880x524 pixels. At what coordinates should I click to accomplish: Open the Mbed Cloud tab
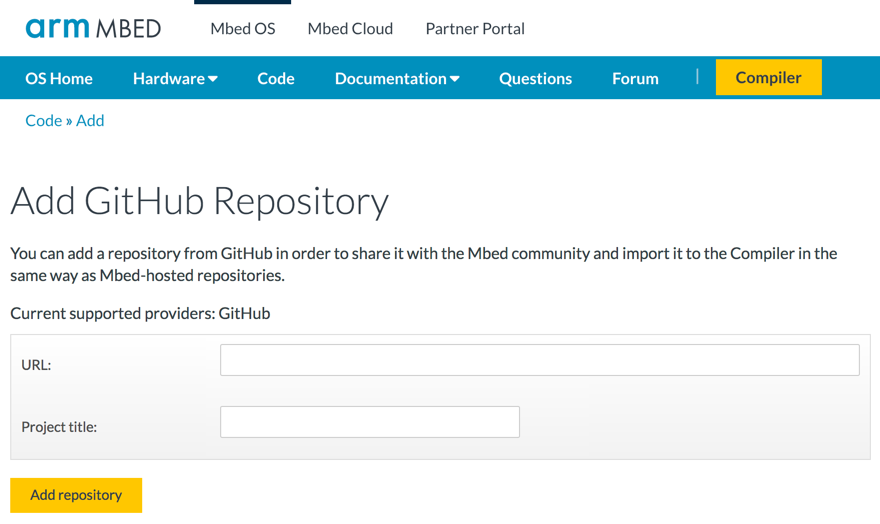350,29
